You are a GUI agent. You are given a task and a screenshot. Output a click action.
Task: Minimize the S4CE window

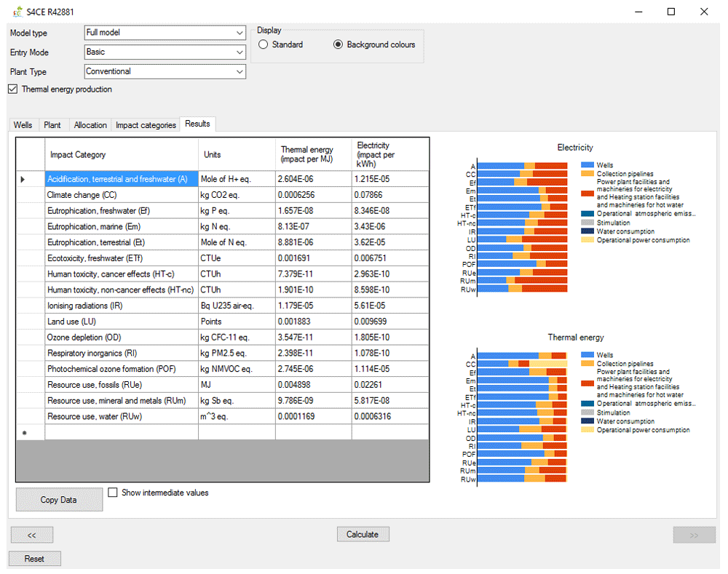(639, 12)
